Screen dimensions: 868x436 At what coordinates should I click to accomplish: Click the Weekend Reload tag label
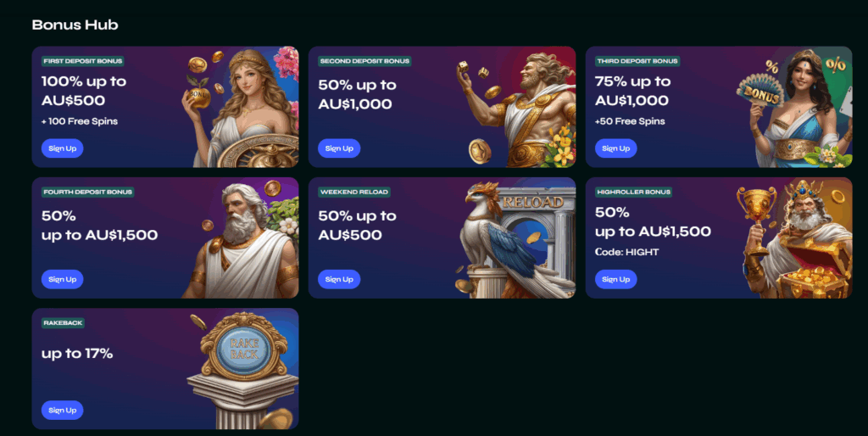354,192
